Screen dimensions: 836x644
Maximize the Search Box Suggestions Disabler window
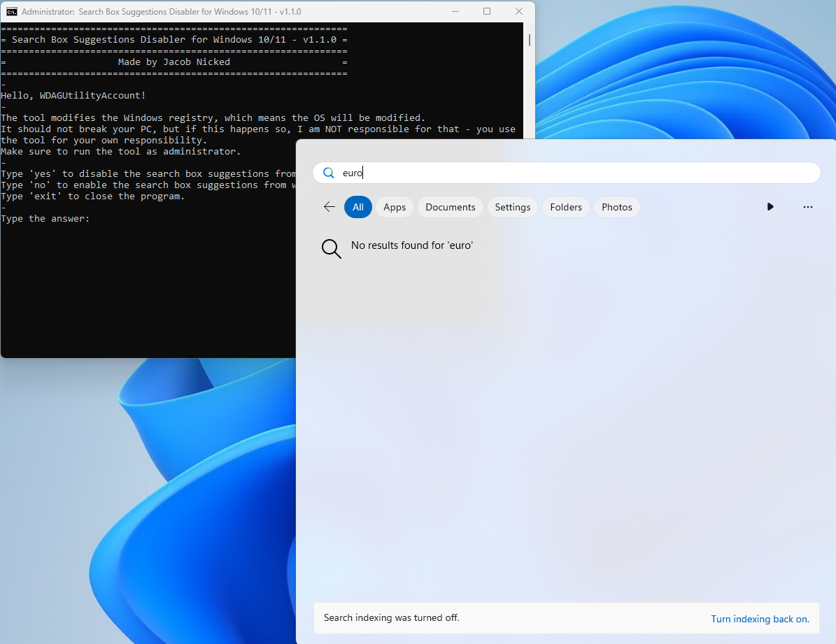pos(487,11)
